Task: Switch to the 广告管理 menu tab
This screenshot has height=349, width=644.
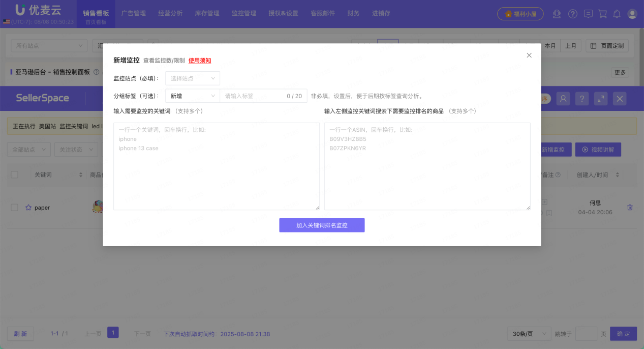Action: (133, 13)
